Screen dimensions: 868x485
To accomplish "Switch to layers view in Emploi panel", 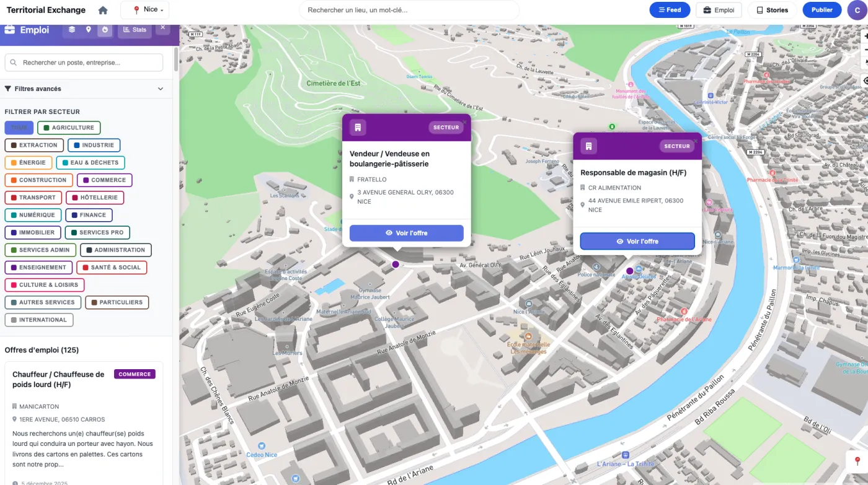I will click(x=72, y=30).
